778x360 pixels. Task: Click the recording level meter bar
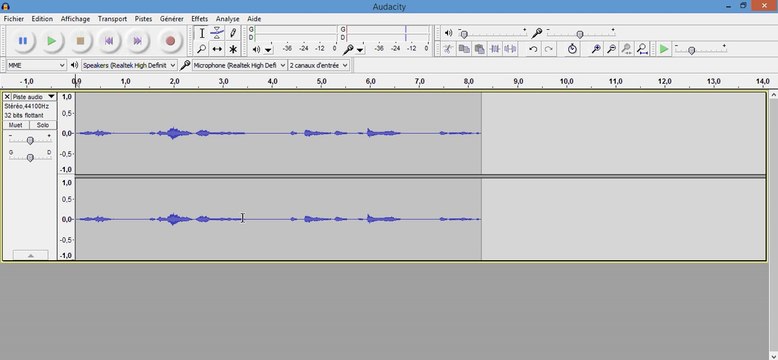click(388, 33)
